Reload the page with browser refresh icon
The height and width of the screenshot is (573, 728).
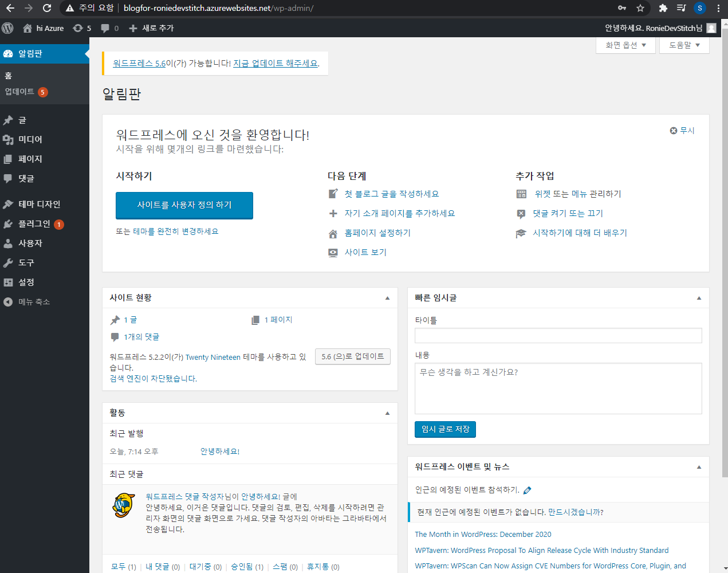coord(47,8)
